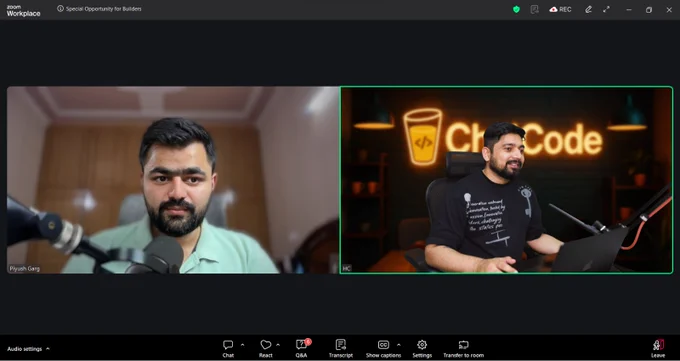Expand the caret next to Chat

pos(242,345)
